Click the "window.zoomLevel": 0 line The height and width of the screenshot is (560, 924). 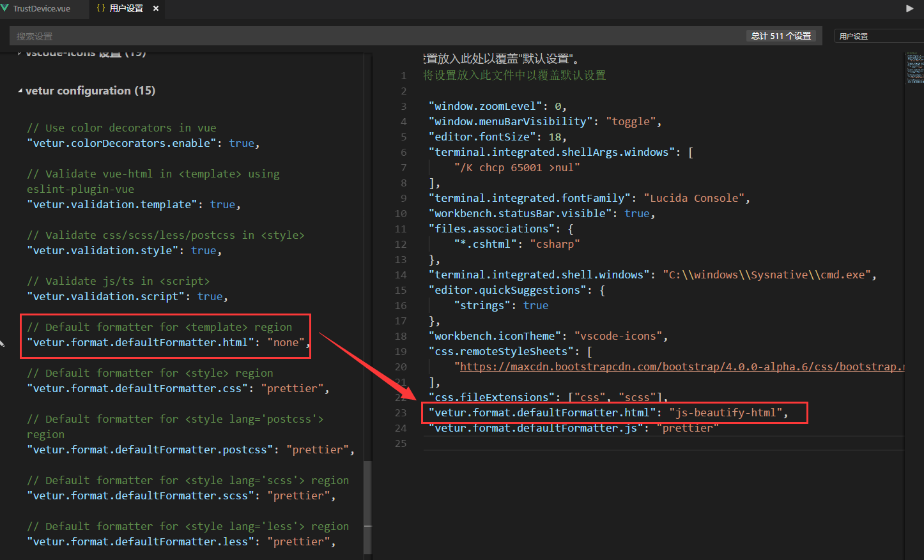(498, 106)
